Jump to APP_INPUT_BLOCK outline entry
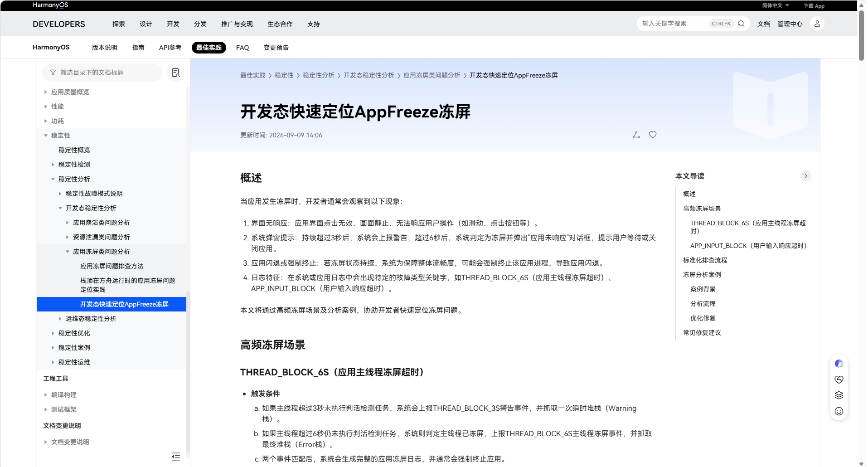Viewport: 868px width, 467px height. pos(750,246)
